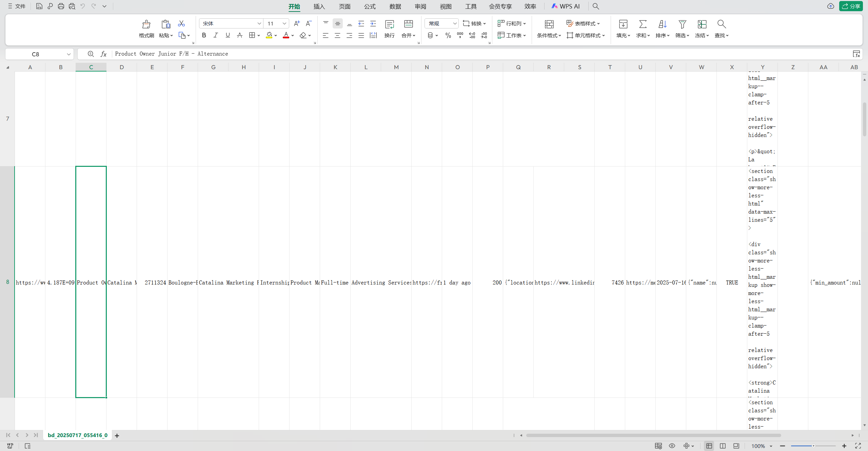Switch to the 插入 ribbon tab
This screenshot has width=868, height=451.
pyautogui.click(x=319, y=6)
